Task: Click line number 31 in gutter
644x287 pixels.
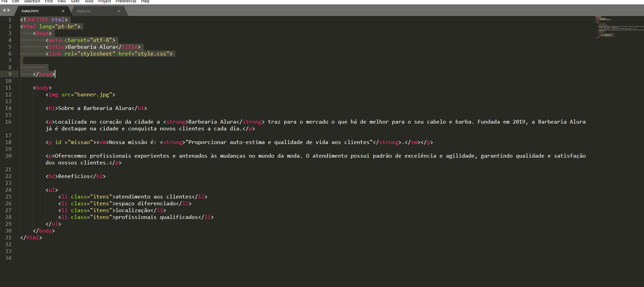Action: [8, 238]
